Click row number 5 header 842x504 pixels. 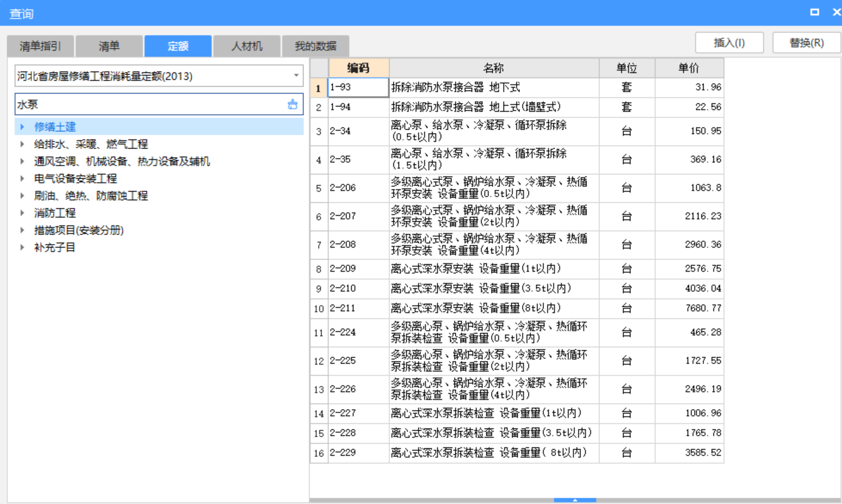pyautogui.click(x=319, y=188)
